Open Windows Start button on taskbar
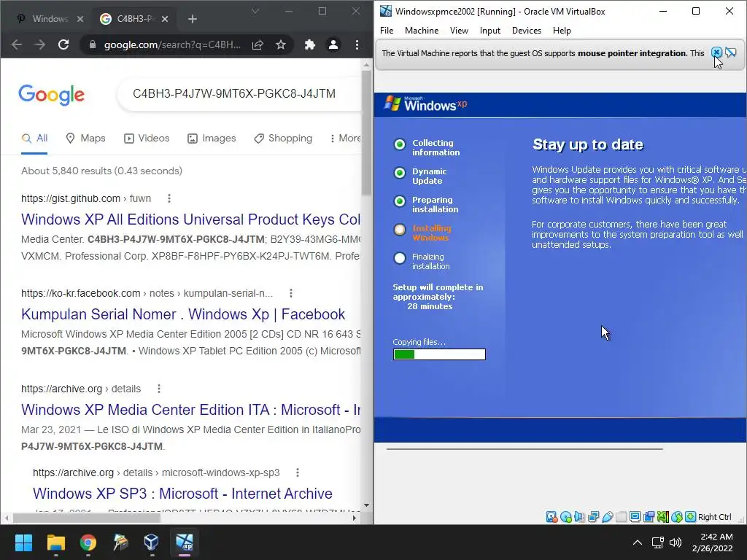747x560 pixels. (x=23, y=542)
